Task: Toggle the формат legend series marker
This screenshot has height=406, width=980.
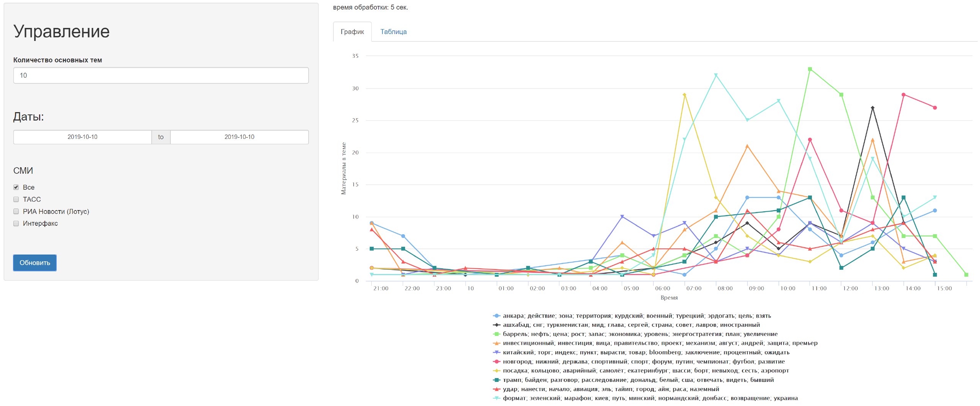Action: tap(497, 398)
